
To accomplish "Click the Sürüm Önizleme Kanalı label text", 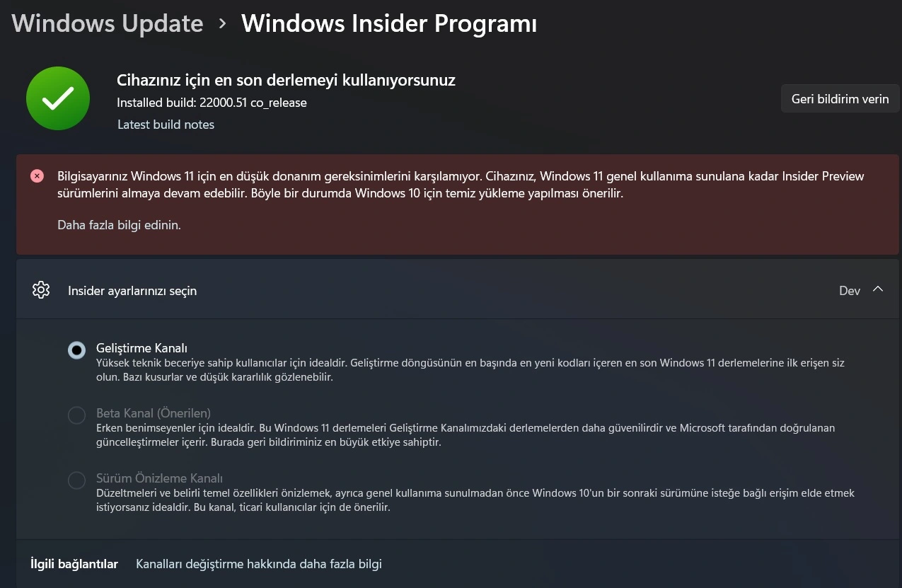I will pos(159,478).
